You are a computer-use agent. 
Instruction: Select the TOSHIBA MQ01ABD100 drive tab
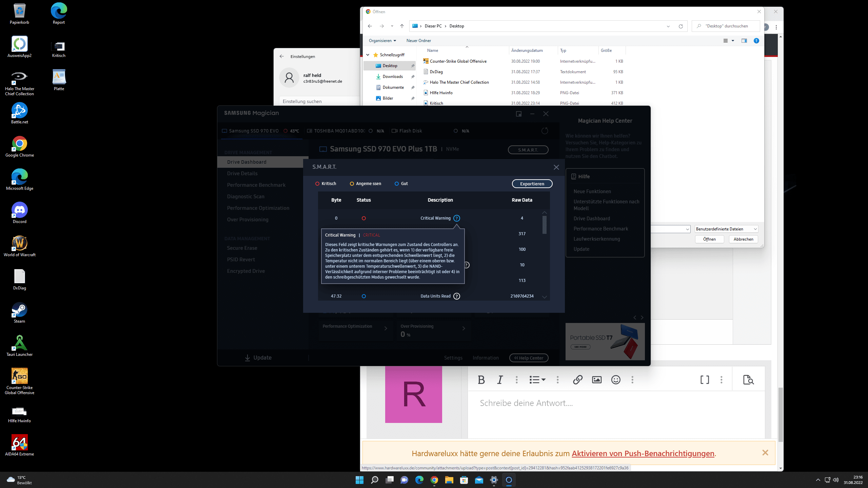point(346,131)
